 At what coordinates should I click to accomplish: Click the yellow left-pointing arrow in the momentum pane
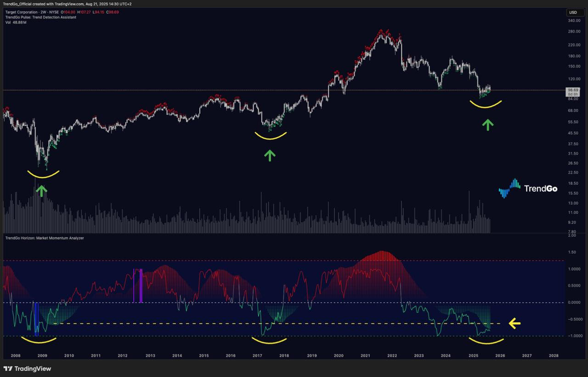click(x=514, y=324)
